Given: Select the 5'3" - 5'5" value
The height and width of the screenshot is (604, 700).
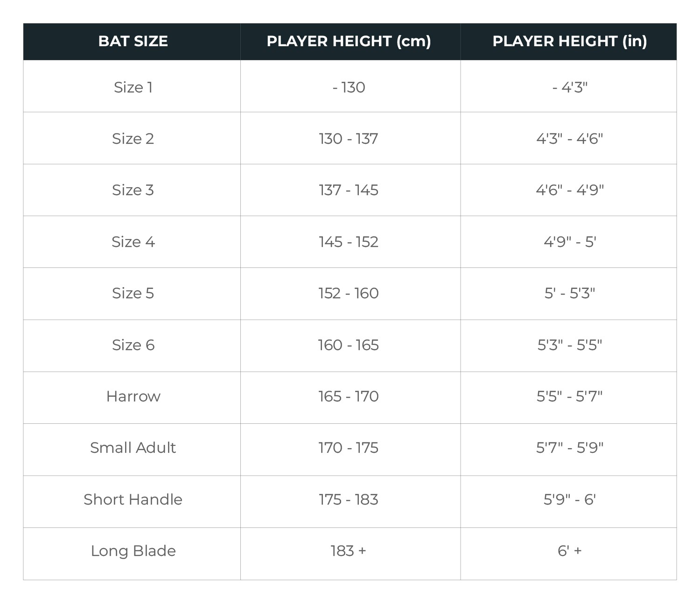Looking at the screenshot, I should click(x=569, y=345).
